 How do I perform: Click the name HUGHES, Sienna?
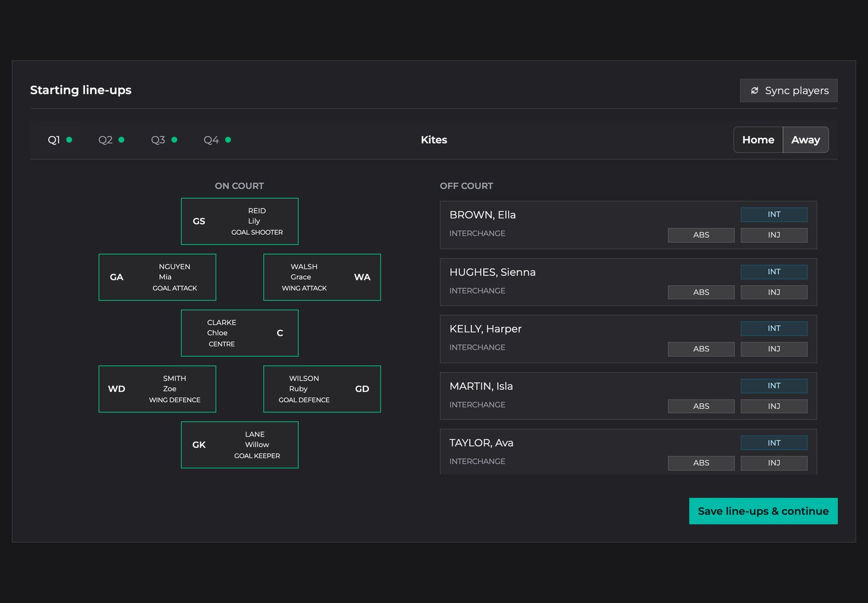[x=493, y=272]
